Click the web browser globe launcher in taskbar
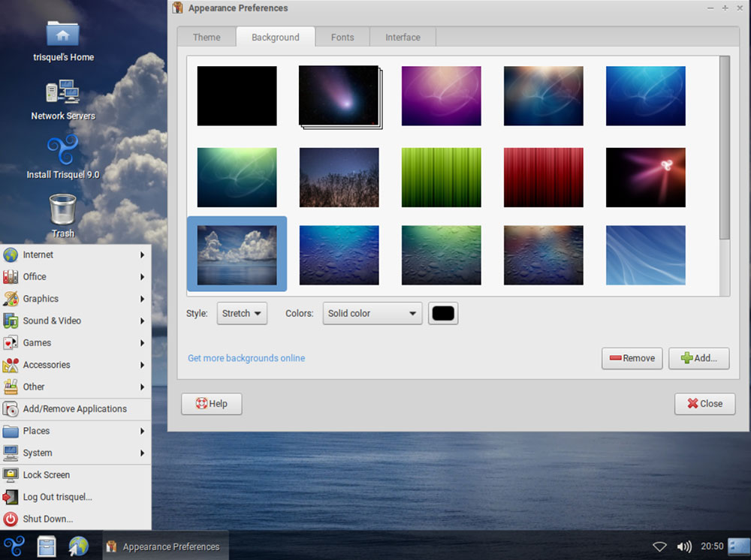751x560 pixels. [78, 546]
